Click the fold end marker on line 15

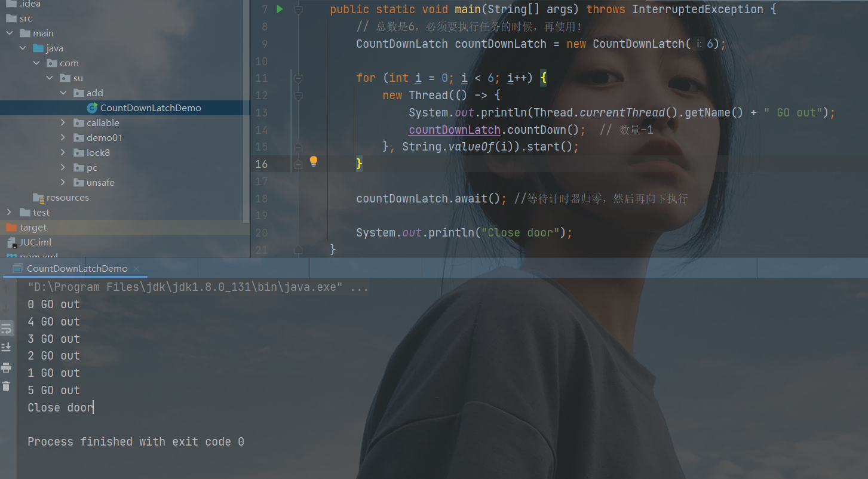298,147
